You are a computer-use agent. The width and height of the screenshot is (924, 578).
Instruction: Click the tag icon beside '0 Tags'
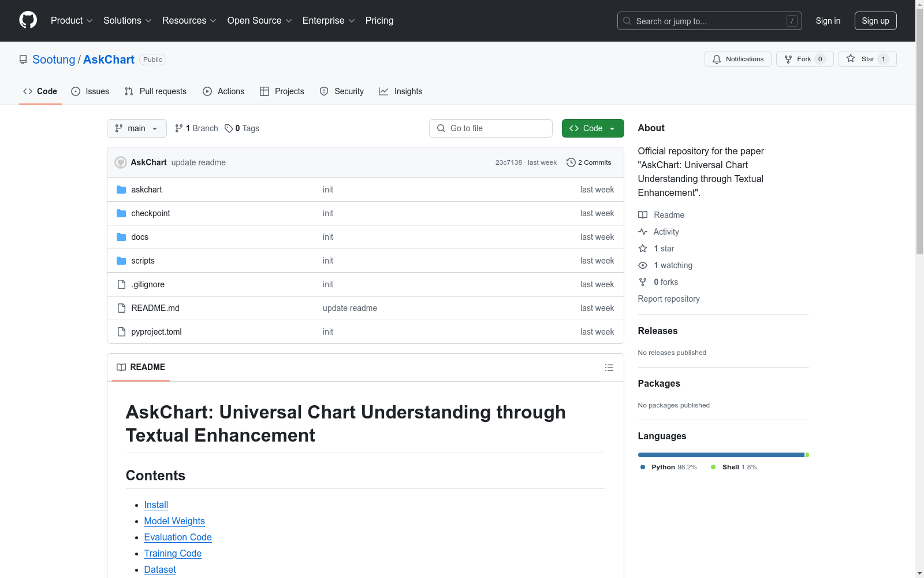pos(229,128)
